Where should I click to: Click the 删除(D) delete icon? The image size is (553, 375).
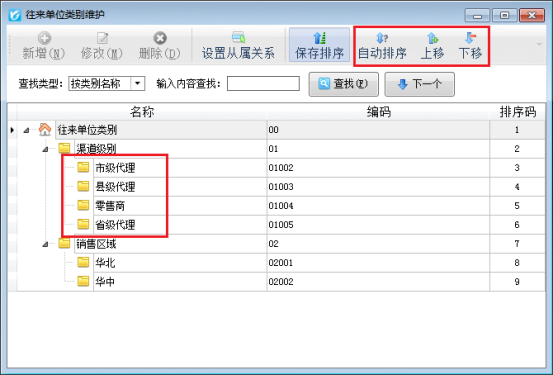(x=160, y=38)
